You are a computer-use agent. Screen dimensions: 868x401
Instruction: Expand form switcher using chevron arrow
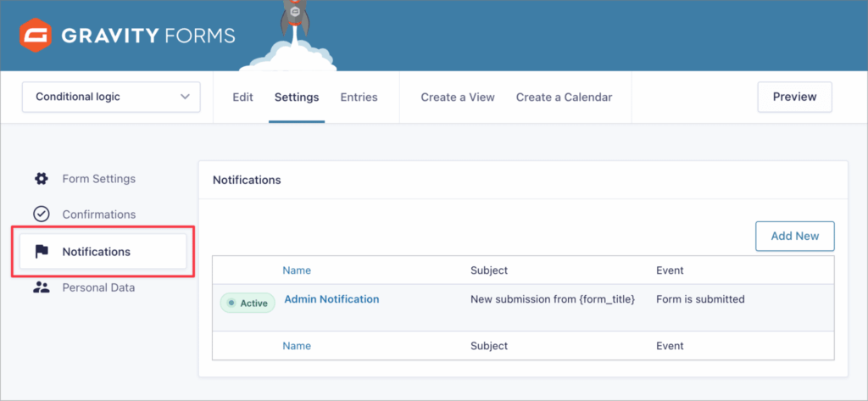186,97
